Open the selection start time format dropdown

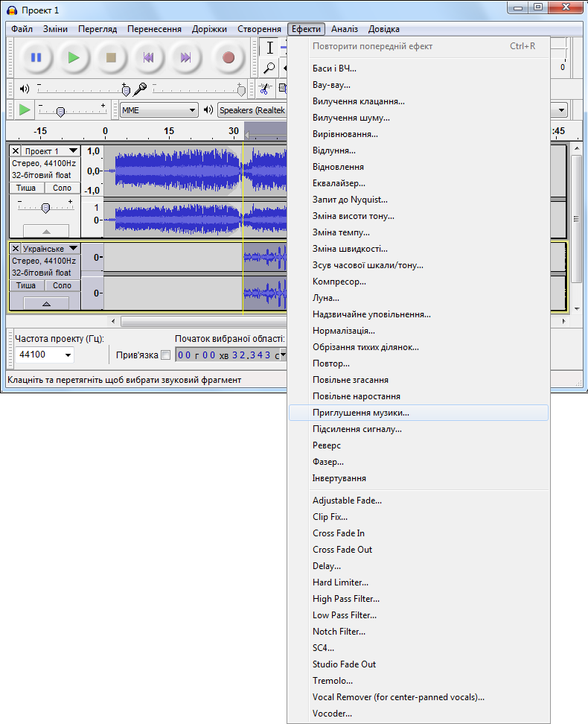point(283,355)
